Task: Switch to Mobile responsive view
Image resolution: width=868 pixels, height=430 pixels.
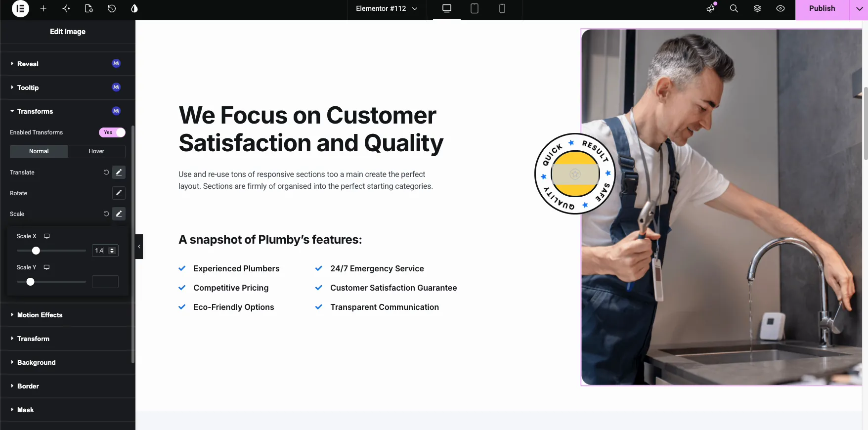Action: click(502, 8)
